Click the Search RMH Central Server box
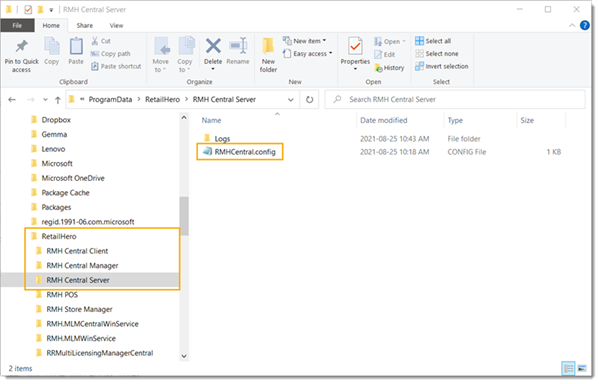The image size is (599, 384). coord(455,99)
